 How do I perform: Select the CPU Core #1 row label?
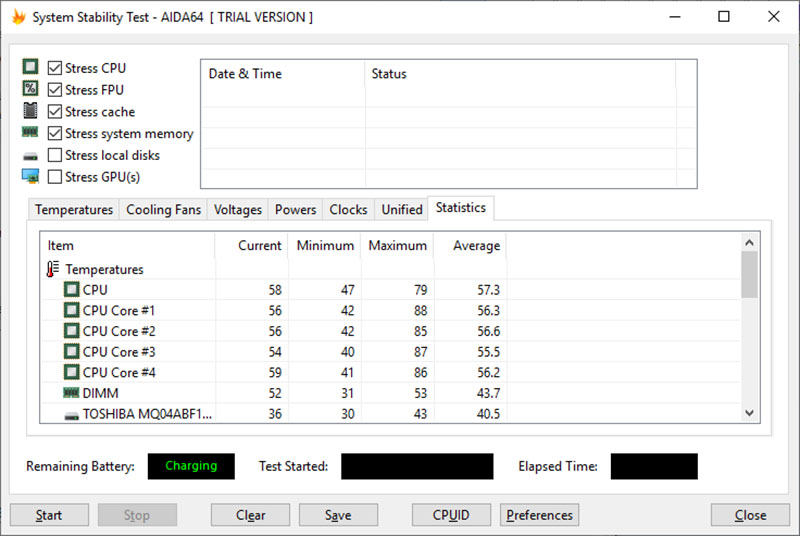(118, 311)
